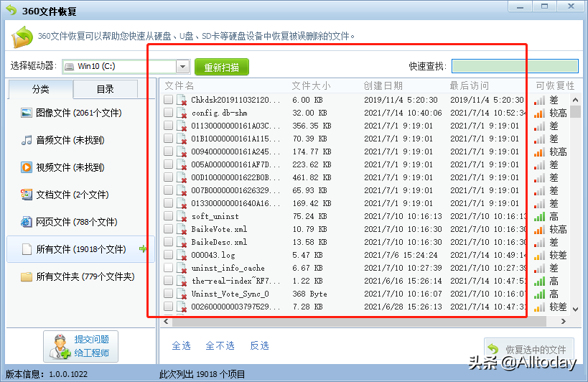Click the deleted file icon for Uninst_Vote_Sync_0
The width and height of the screenshot is (588, 382).
(182, 294)
